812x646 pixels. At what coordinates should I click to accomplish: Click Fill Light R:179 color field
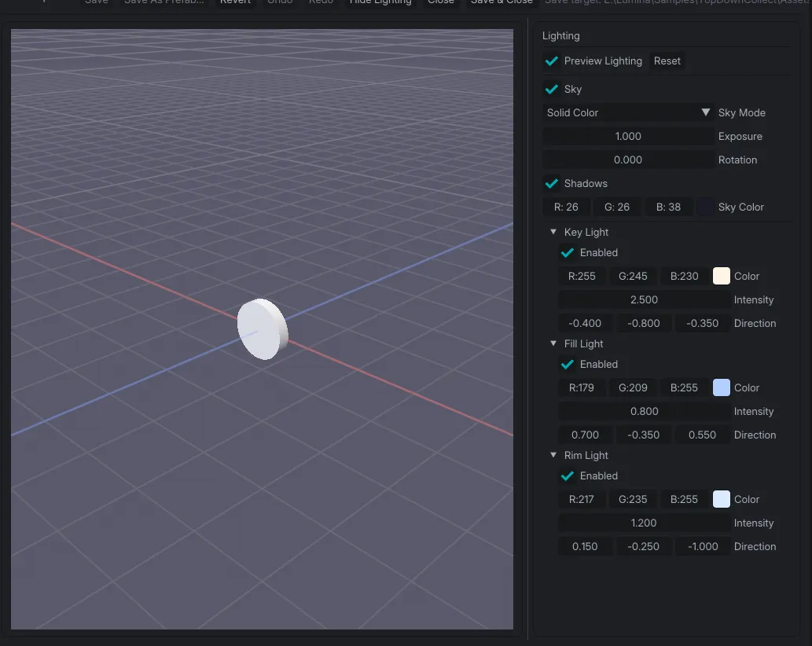point(582,387)
